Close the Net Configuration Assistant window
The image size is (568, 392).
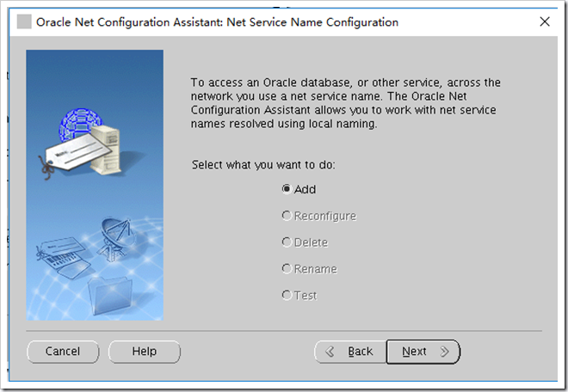point(545,21)
